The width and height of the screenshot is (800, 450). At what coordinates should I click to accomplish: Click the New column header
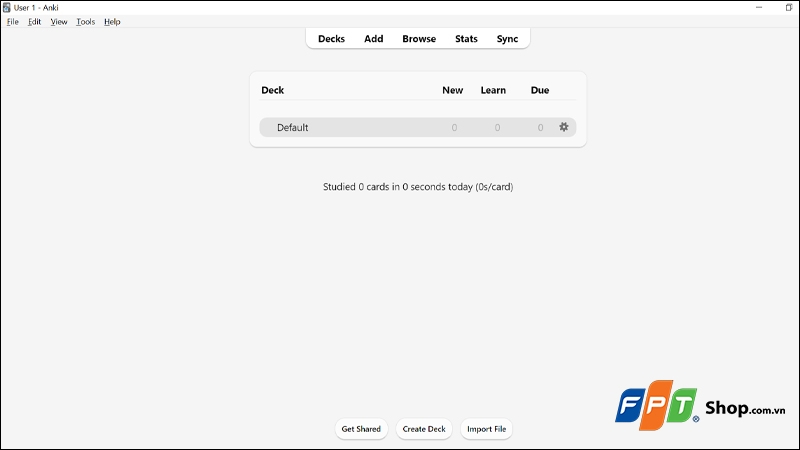(453, 90)
